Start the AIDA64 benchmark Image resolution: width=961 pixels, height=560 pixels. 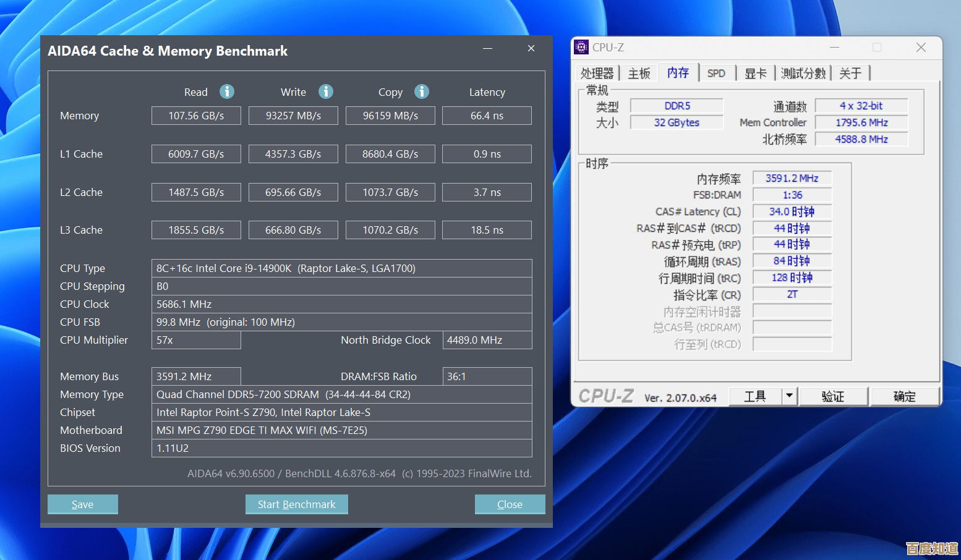tap(296, 504)
